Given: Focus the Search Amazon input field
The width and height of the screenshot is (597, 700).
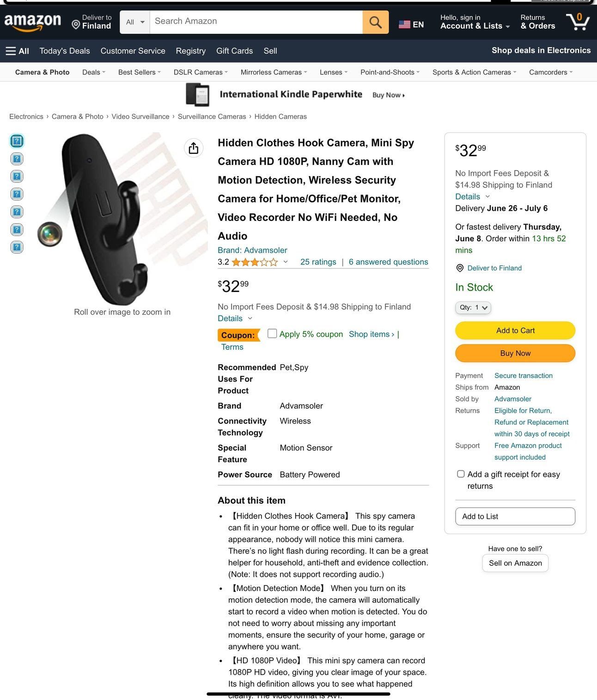Looking at the screenshot, I should (256, 22).
